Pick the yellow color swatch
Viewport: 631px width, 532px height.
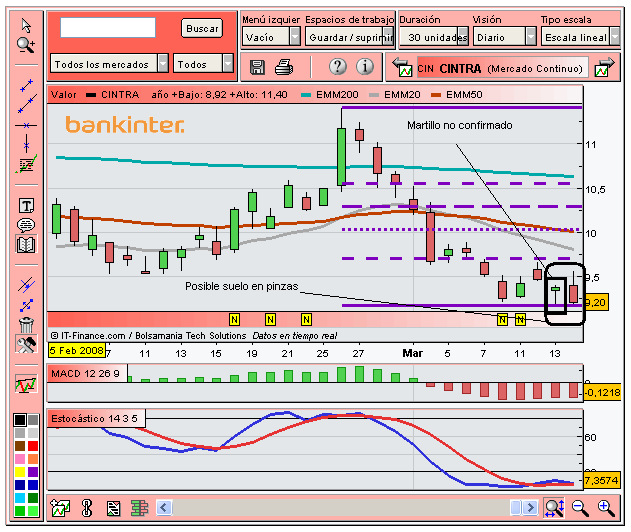[x=20, y=472]
